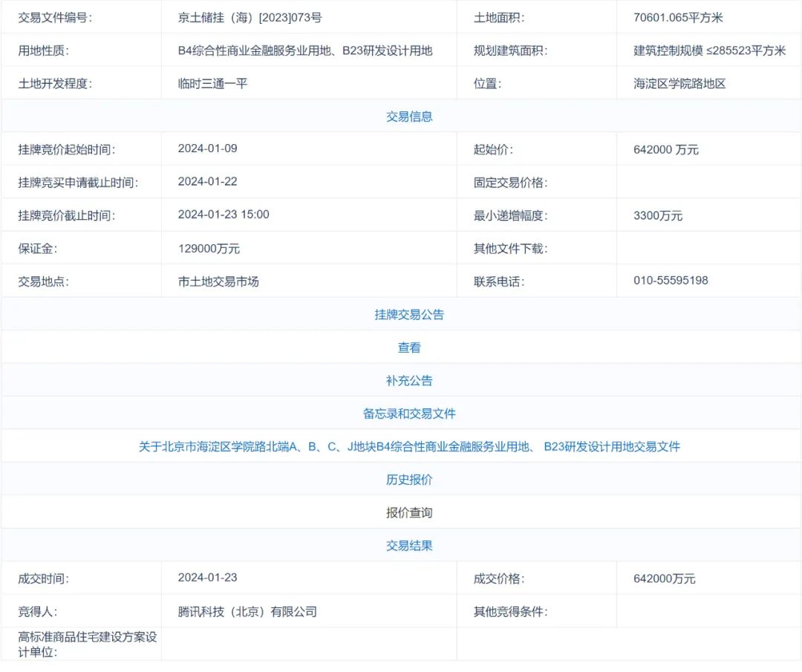Click the 起始价 label

tap(494, 150)
